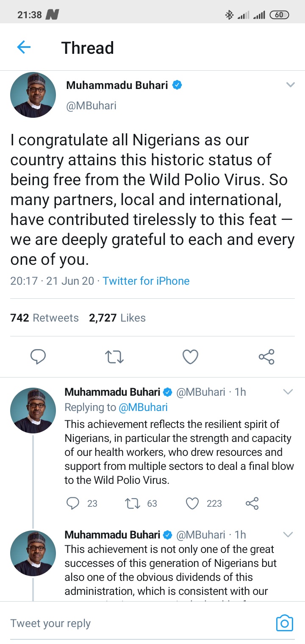Tap the @MBuhari mention in Replying to

pos(143,407)
